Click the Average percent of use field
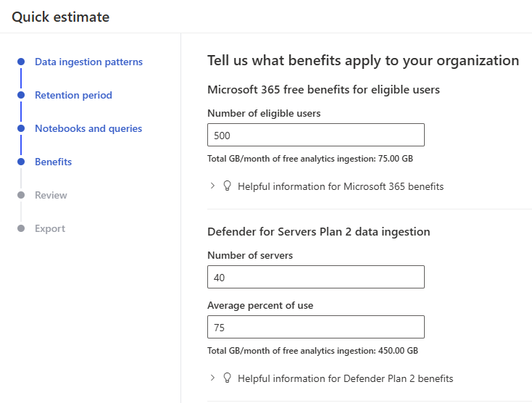Screen dimensions: 532x403 pos(315,327)
